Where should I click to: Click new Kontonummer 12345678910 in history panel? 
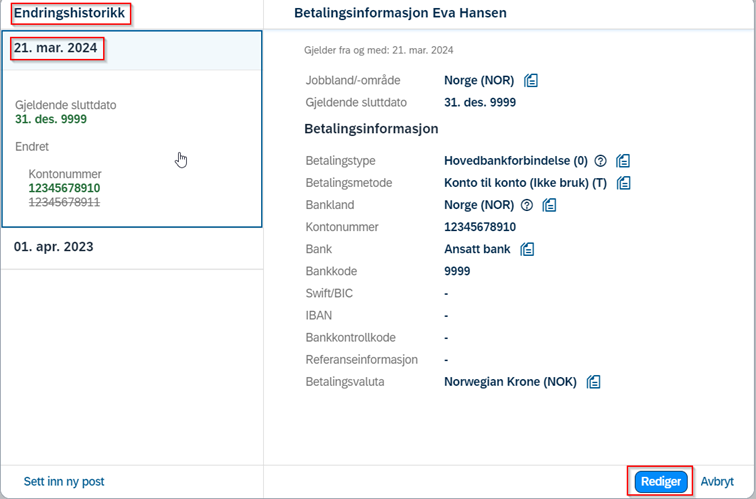(x=64, y=188)
